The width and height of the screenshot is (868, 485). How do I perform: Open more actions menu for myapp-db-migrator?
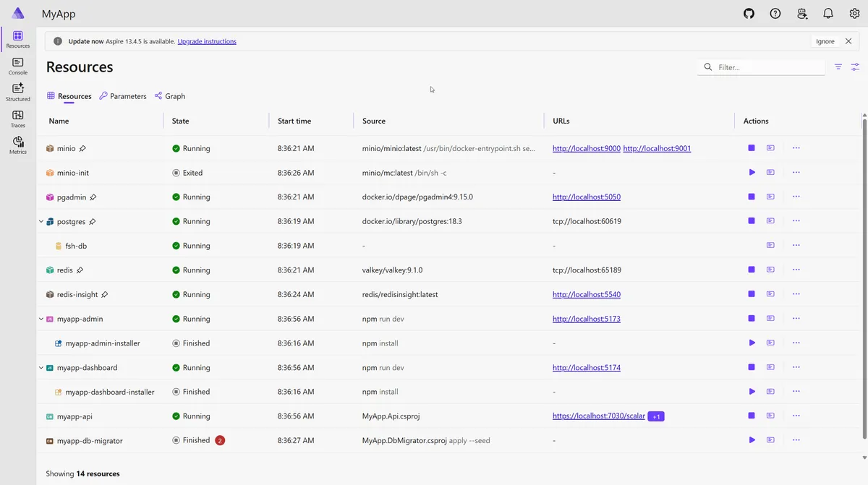[796, 440]
